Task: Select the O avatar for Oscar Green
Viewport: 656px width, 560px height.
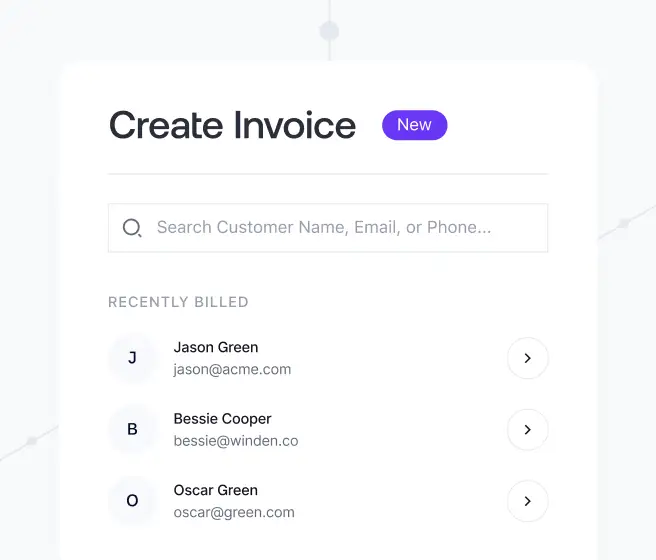Action: click(x=132, y=501)
